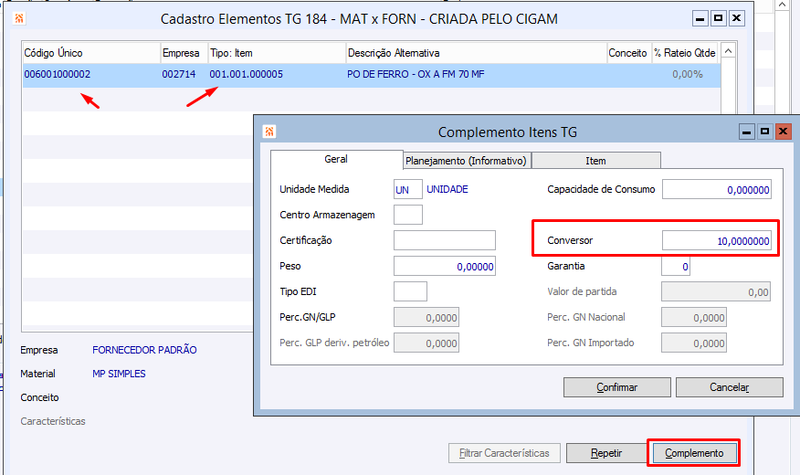
Task: Close the Cadastro Elementos TG 184 window
Action: (736, 18)
